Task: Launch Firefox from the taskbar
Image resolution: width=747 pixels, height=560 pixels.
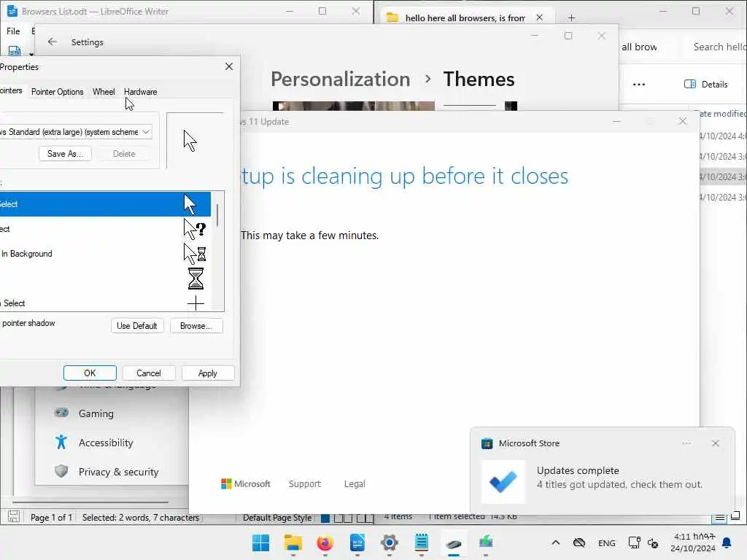Action: point(325,542)
